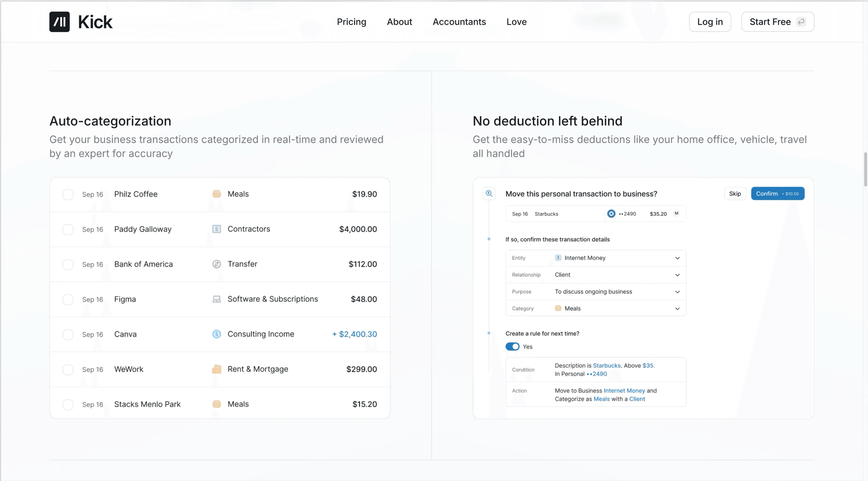Click the Kick logo icon
The image size is (868, 481).
59,22
